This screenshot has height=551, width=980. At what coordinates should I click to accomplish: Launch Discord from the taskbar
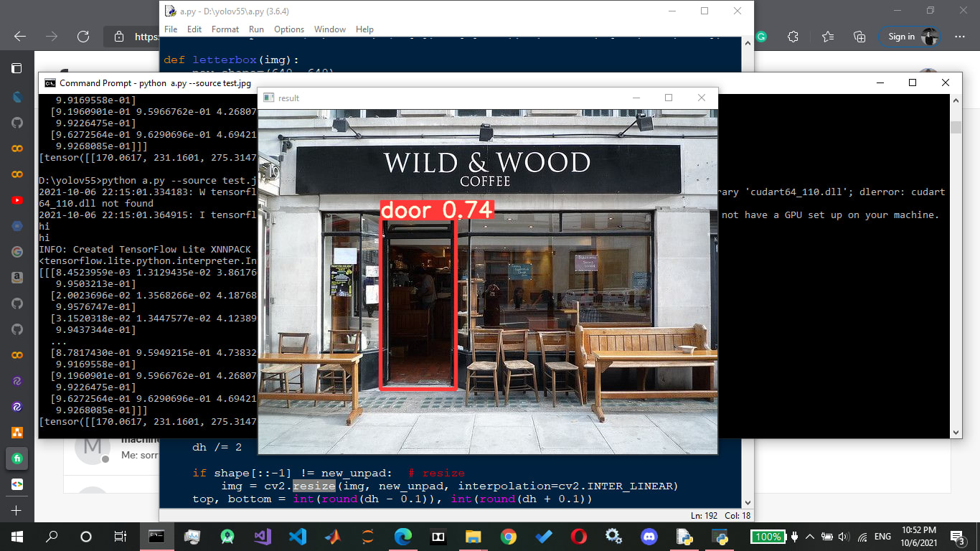(x=649, y=536)
